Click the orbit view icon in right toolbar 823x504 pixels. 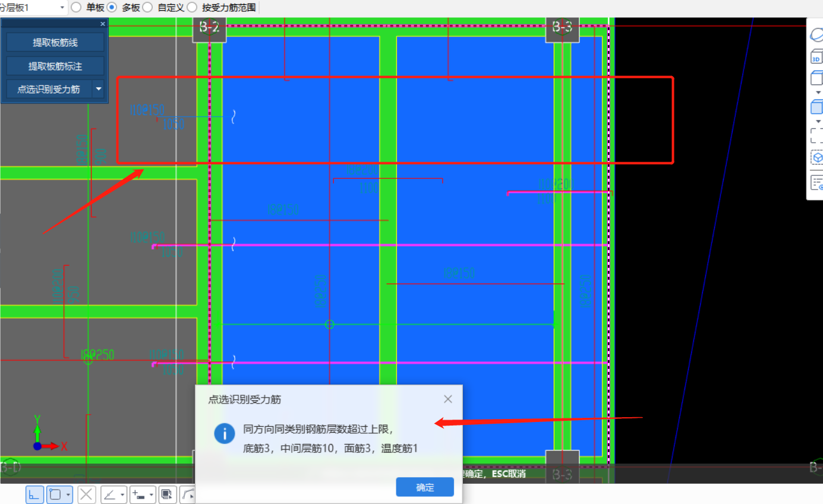(817, 35)
